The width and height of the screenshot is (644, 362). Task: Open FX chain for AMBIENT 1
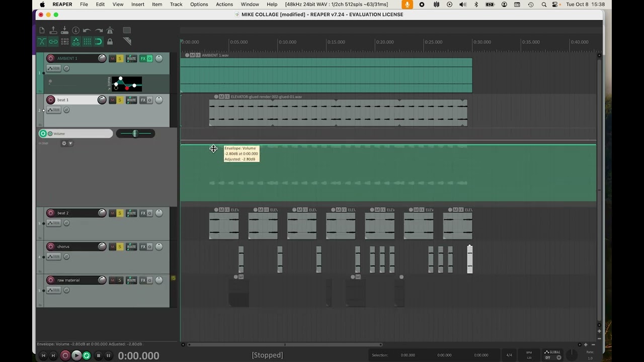click(x=143, y=58)
